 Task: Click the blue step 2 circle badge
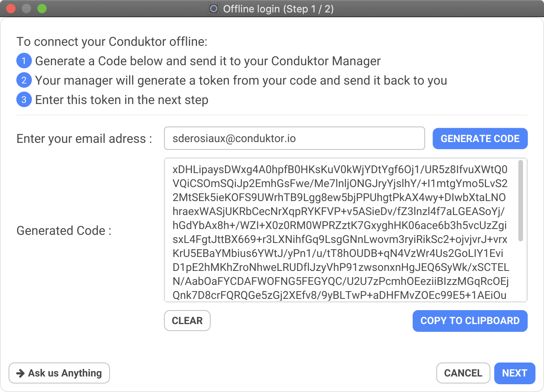[x=24, y=80]
